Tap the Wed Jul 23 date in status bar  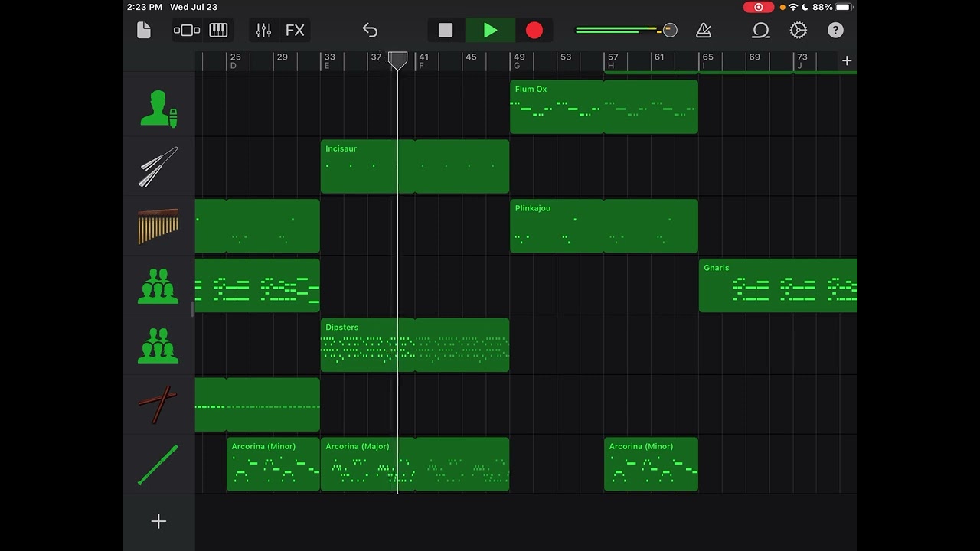(x=194, y=7)
